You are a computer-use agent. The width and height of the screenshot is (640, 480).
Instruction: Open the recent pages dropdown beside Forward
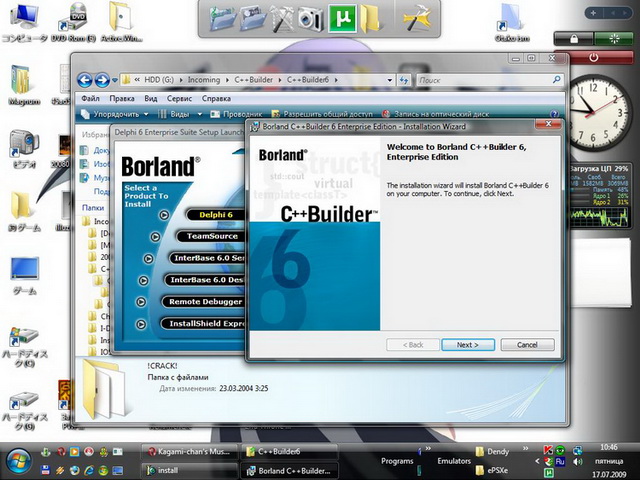(x=115, y=80)
